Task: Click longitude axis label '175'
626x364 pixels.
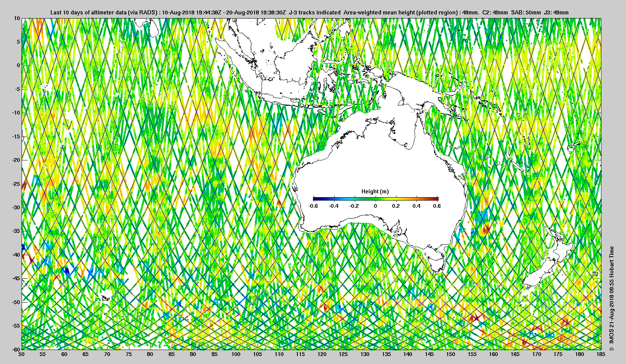Action: pyautogui.click(x=558, y=354)
